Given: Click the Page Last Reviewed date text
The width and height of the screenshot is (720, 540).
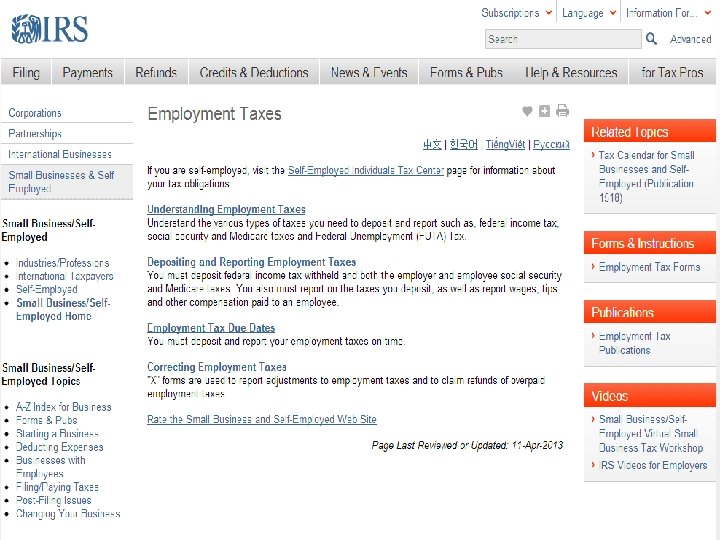Looking at the screenshot, I should [x=467, y=445].
